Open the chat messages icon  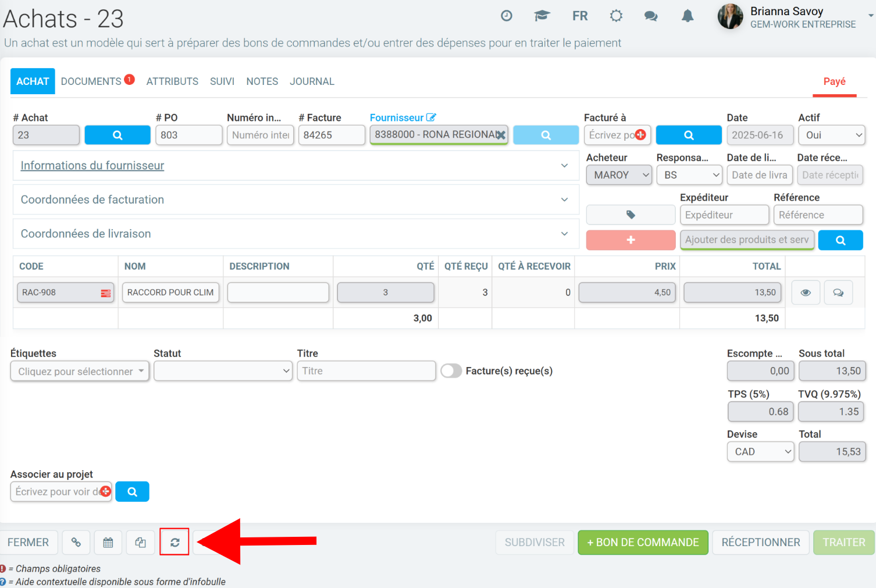click(x=651, y=16)
